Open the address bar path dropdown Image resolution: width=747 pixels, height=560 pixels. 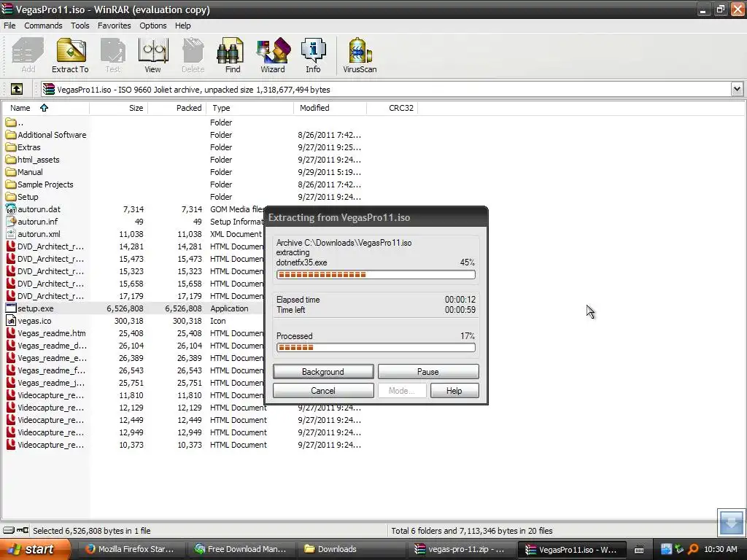(x=737, y=89)
